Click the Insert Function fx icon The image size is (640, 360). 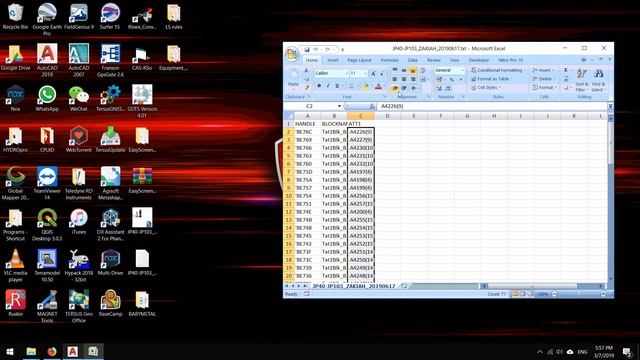[372, 106]
